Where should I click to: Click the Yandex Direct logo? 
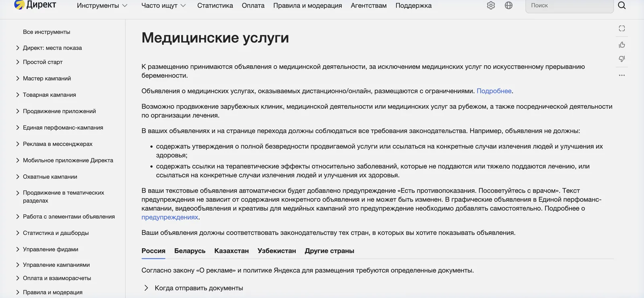35,5
